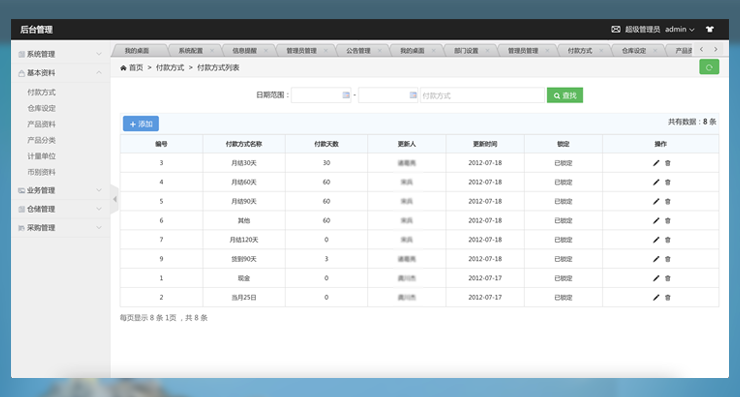Expand the 采购管理 sidebar menu

[60, 228]
